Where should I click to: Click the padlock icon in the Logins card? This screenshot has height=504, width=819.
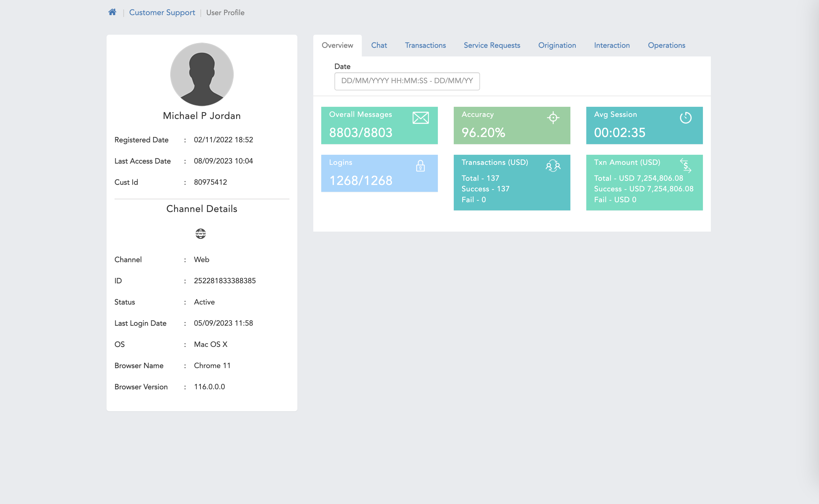[x=420, y=166]
